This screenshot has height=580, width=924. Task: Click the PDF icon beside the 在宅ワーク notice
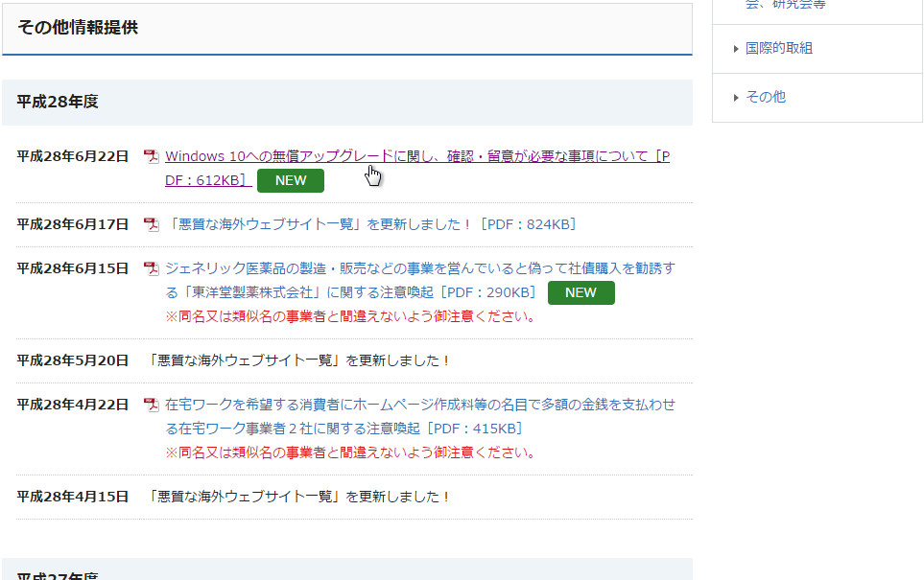coord(151,405)
